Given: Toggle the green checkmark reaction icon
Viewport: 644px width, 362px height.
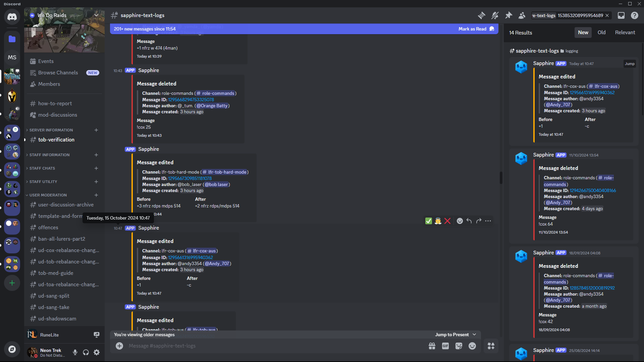Looking at the screenshot, I should tap(428, 221).
